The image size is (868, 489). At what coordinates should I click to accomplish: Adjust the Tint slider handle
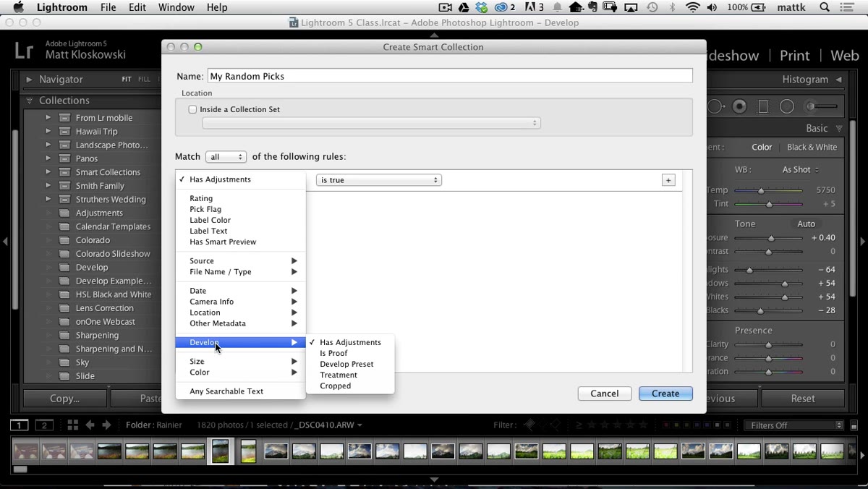coord(769,204)
